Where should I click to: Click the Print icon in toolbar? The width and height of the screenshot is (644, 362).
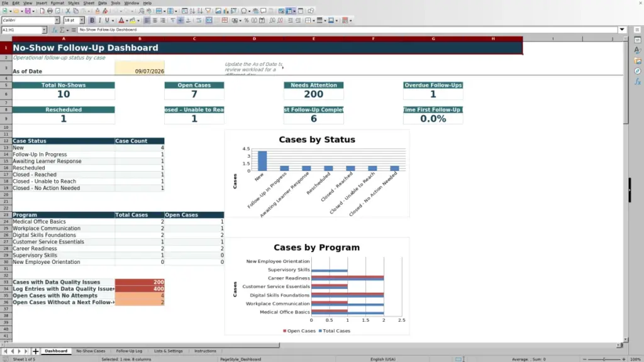(x=50, y=11)
